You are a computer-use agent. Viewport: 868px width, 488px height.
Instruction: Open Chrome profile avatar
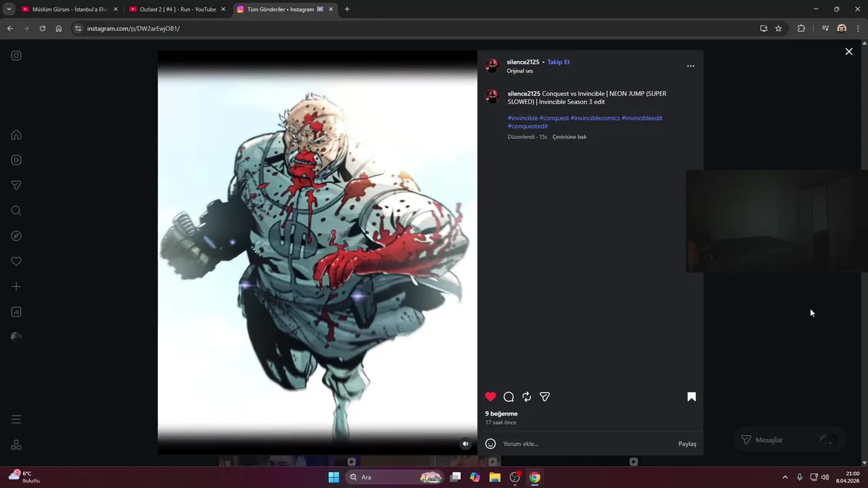pyautogui.click(x=842, y=28)
